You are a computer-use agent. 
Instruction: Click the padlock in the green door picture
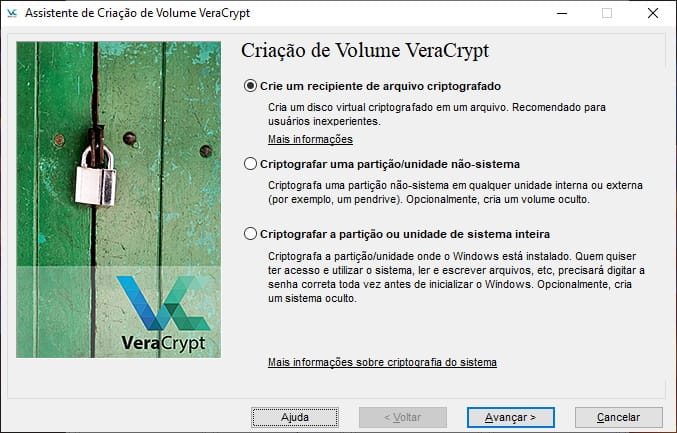point(95,170)
